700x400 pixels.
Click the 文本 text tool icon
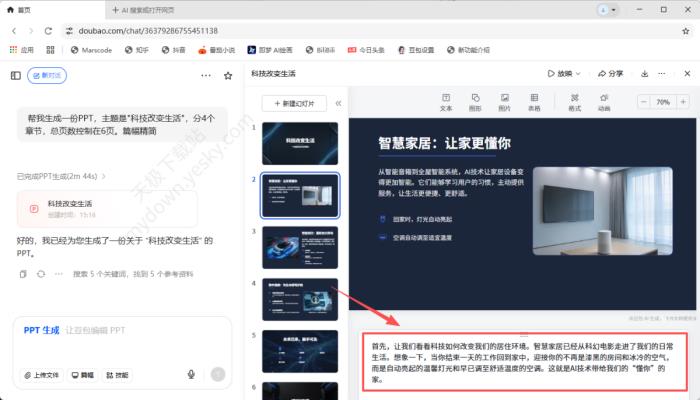[x=446, y=101]
